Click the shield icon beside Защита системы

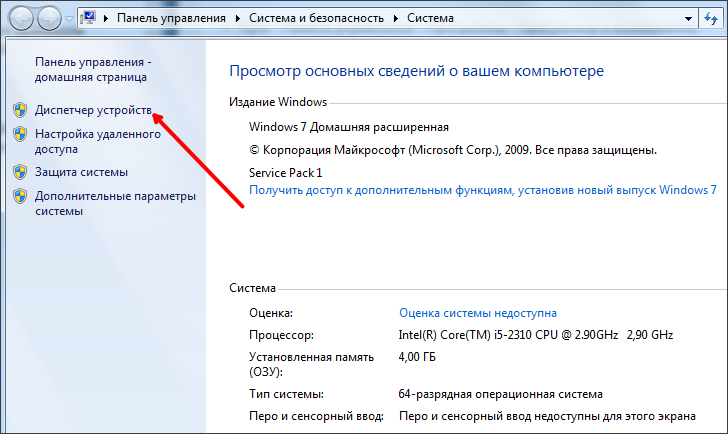(x=20, y=172)
